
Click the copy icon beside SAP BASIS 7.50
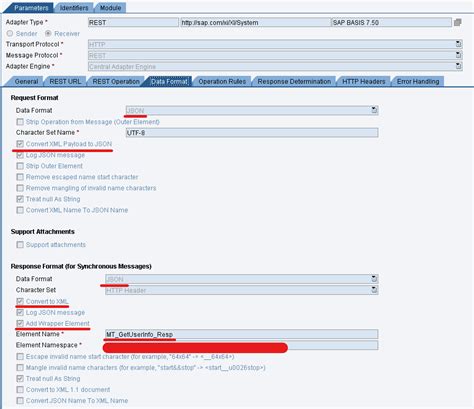click(x=458, y=22)
